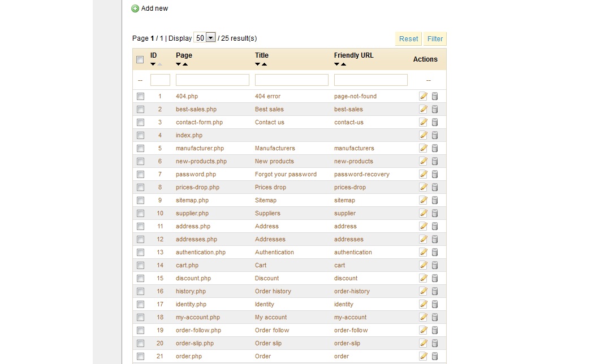Check the select-all checkbox in table header

(x=140, y=59)
